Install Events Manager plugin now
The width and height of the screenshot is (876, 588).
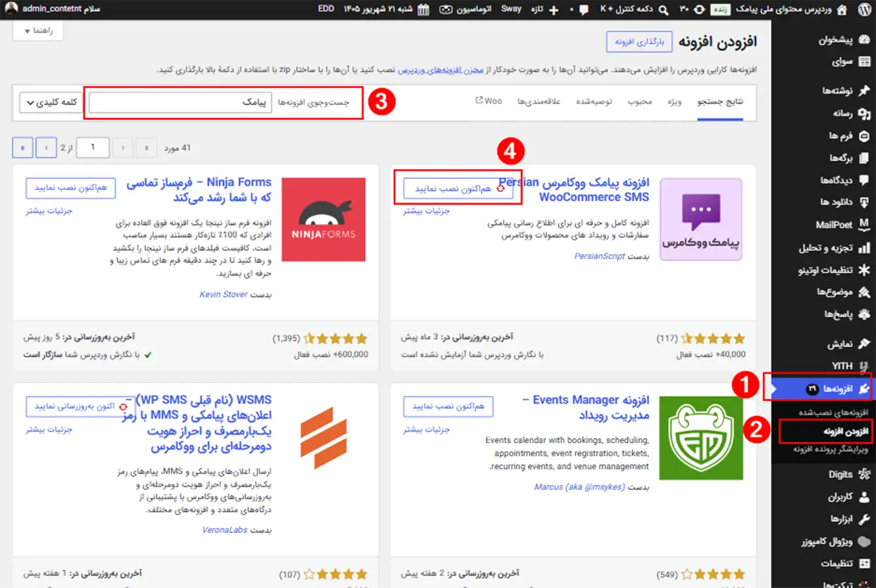click(x=448, y=406)
